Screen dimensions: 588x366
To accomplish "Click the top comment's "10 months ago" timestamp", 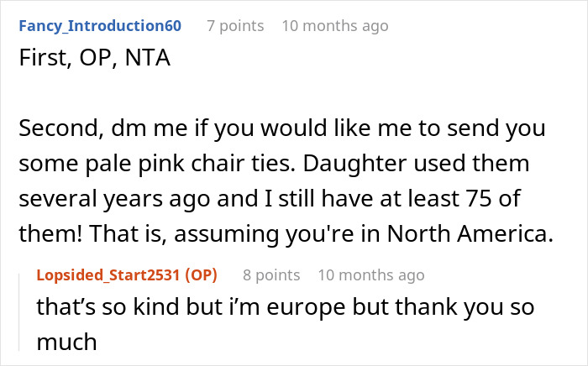I will 335,26.
